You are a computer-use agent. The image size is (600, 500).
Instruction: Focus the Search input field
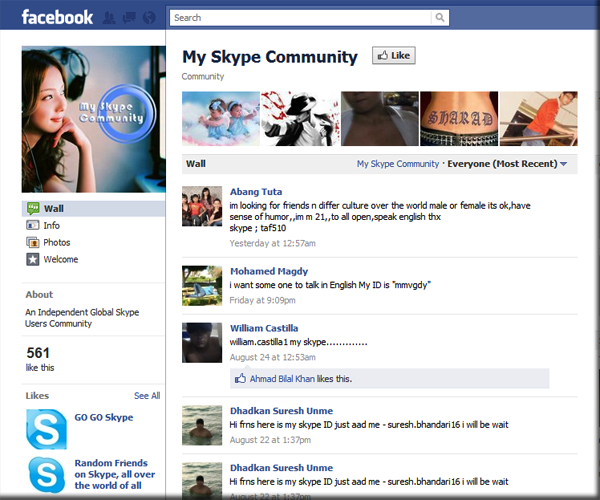coord(300,18)
